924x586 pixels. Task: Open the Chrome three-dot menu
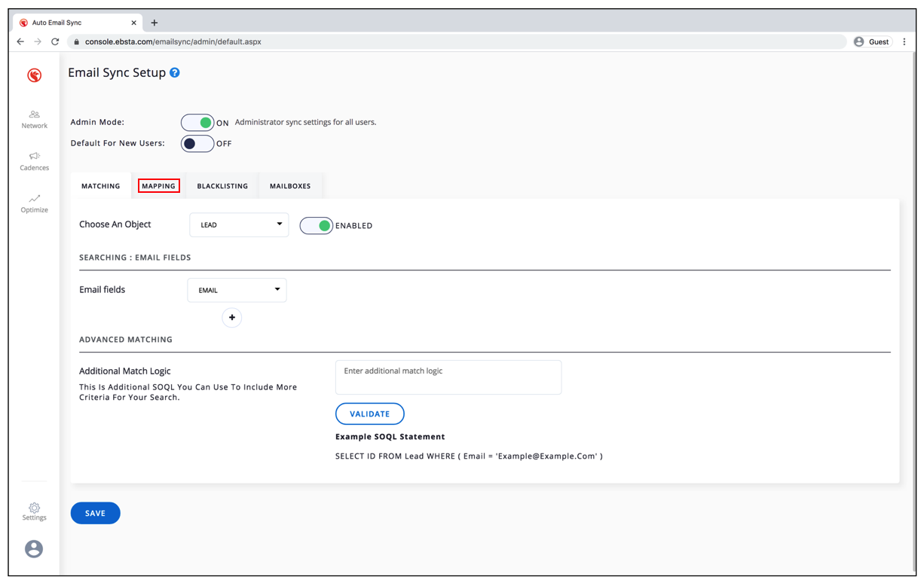904,42
